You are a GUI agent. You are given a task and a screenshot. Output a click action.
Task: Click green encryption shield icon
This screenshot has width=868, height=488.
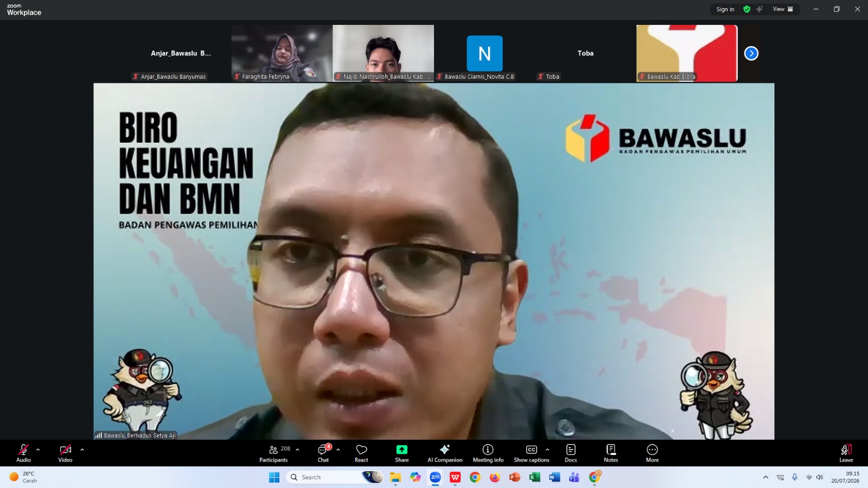click(x=746, y=9)
